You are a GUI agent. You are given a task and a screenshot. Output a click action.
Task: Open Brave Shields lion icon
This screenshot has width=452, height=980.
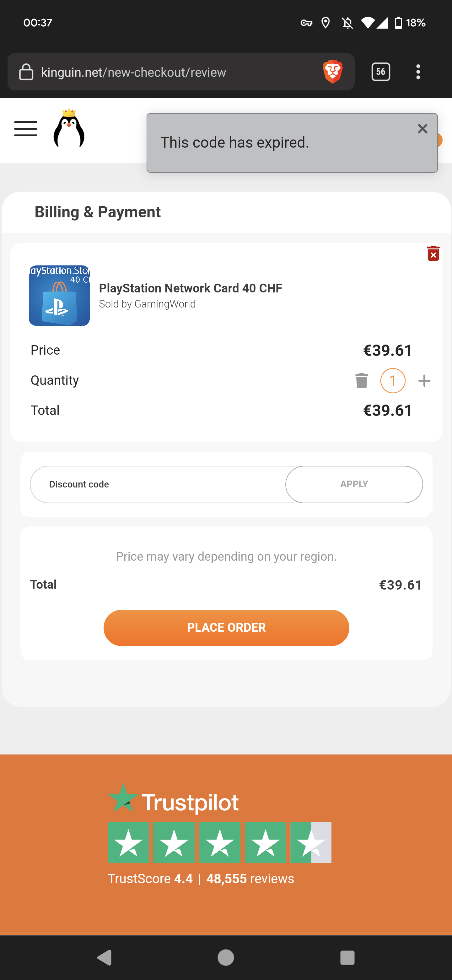click(x=333, y=72)
